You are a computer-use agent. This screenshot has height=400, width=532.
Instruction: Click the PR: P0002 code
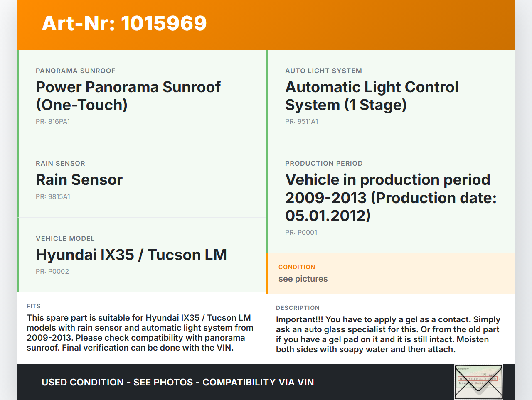(52, 272)
